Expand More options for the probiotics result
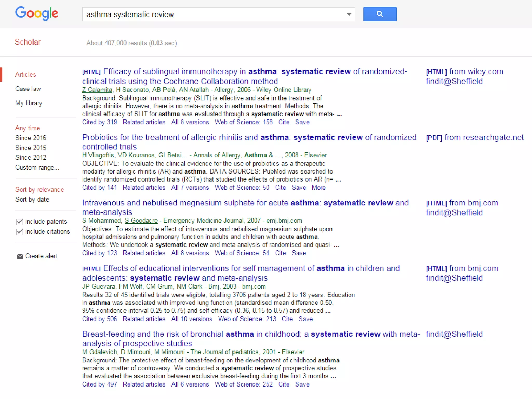This screenshot has height=399, width=532. tap(318, 188)
